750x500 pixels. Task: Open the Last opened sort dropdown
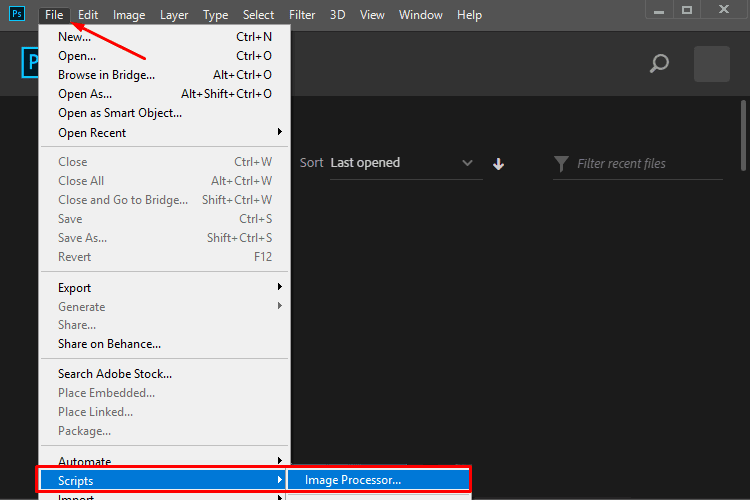pyautogui.click(x=406, y=163)
